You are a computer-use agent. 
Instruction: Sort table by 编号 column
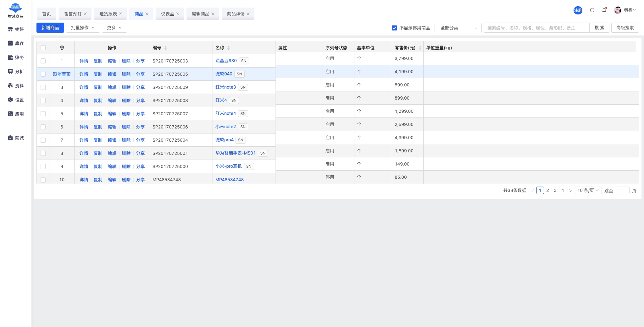click(166, 48)
